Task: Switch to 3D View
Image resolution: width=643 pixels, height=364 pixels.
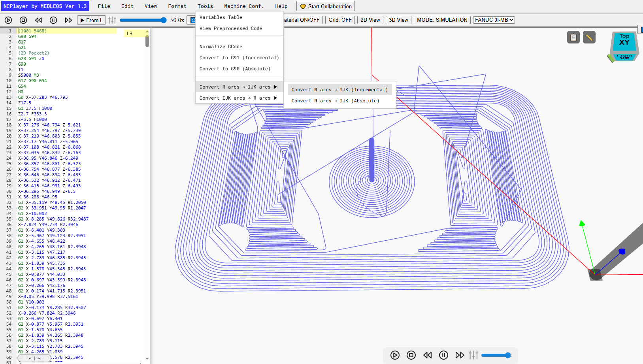Action: [398, 20]
